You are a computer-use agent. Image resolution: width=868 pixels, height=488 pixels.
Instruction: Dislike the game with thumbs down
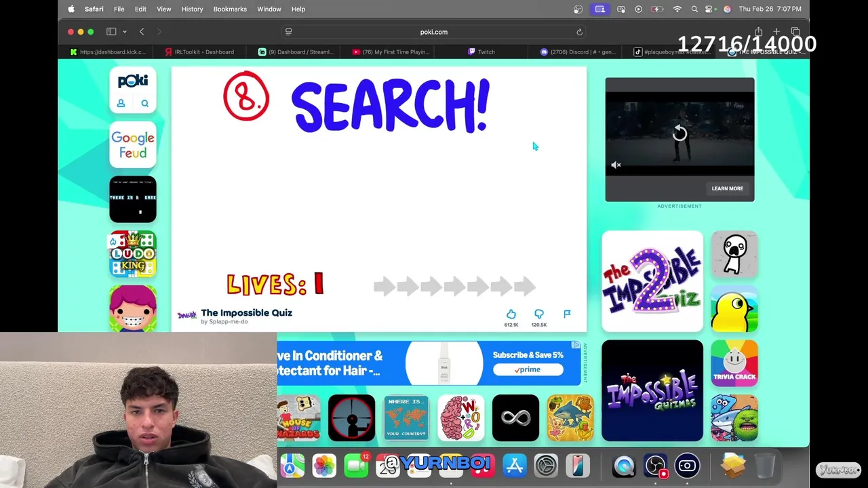[539, 314]
